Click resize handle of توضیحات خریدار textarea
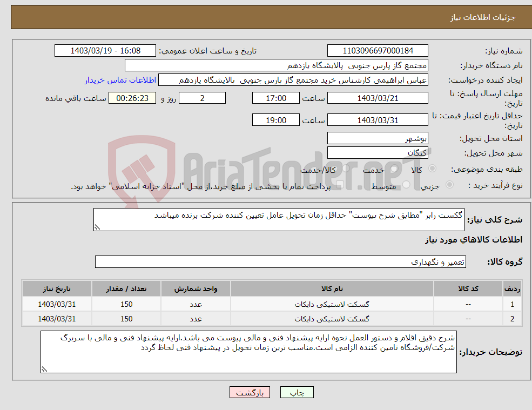The height and width of the screenshot is (410, 532). click(44, 369)
